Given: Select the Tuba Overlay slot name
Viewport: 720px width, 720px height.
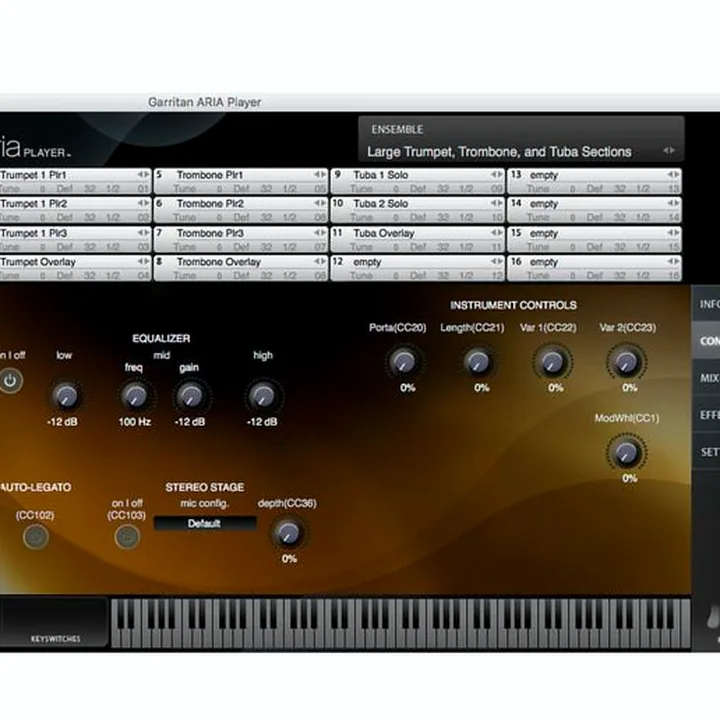Looking at the screenshot, I should point(384,233).
